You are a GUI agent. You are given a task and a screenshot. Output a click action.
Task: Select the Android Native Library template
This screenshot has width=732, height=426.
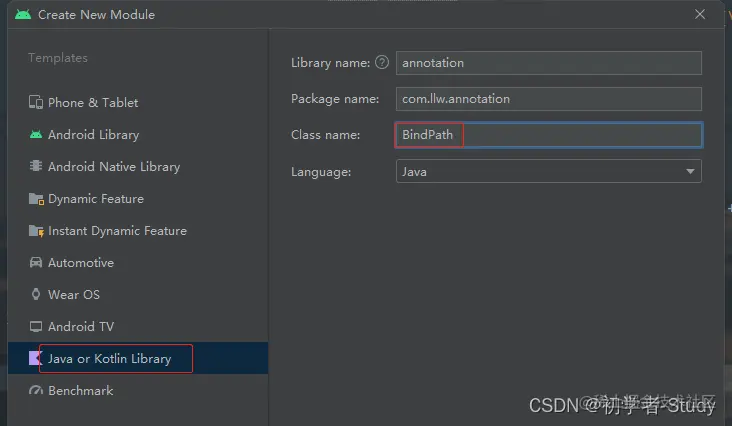[x=138, y=167]
